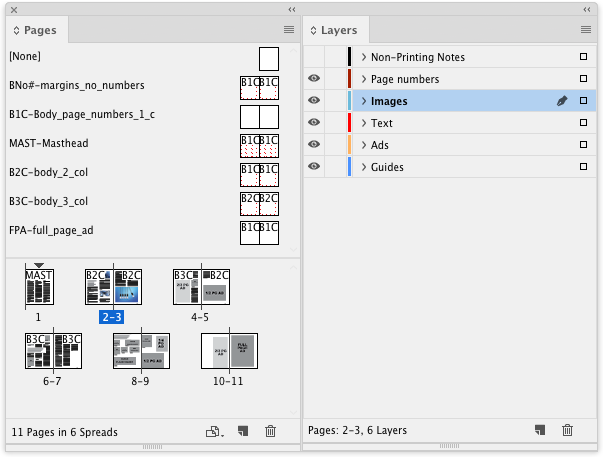Screen dimensions: 603x459
Task: Delete selected pages with trash icon in Pages panel
Action: 270,431
